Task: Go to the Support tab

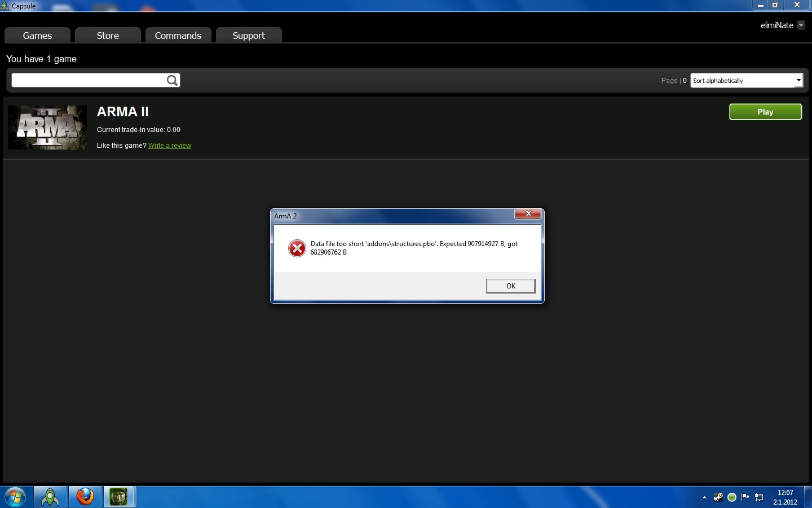Action: 249,36
